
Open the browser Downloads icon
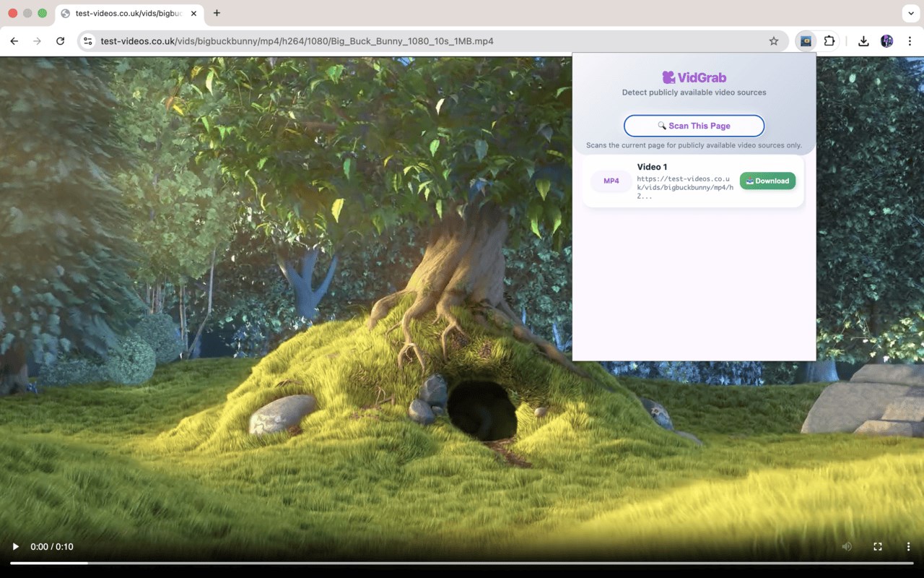(x=863, y=41)
